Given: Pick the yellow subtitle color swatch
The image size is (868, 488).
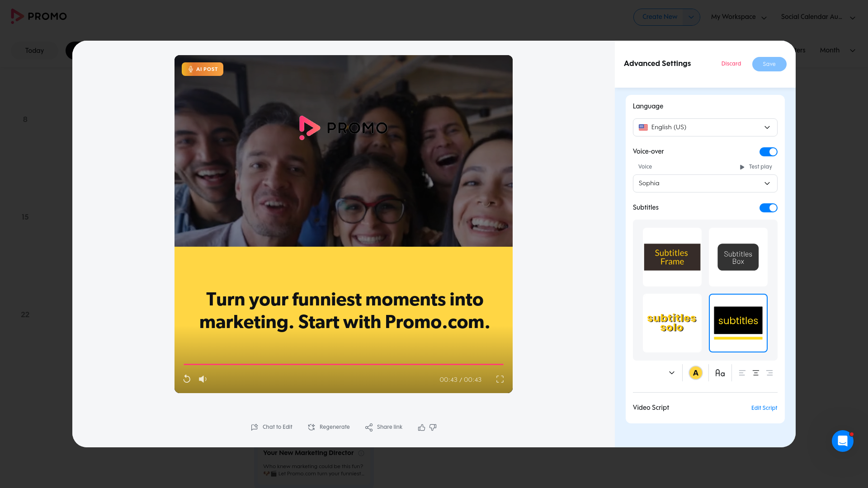Looking at the screenshot, I should click(x=696, y=373).
